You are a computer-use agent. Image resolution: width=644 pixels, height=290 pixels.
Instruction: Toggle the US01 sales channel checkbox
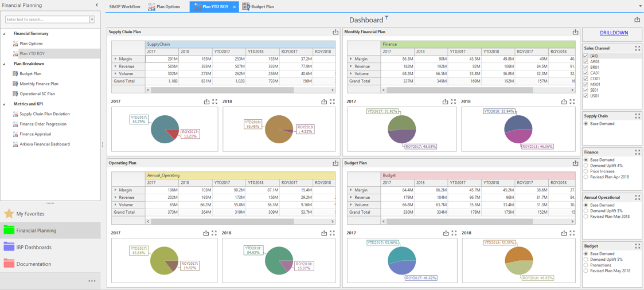[586, 96]
